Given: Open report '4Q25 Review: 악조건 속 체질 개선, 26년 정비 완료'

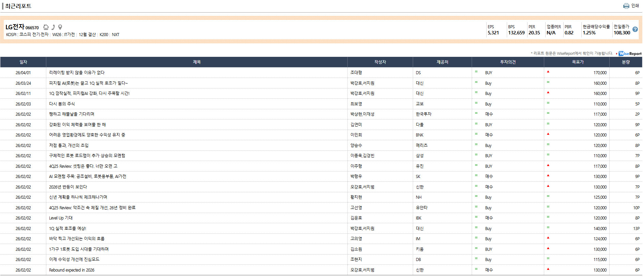Looking at the screenshot, I should click(92, 208).
